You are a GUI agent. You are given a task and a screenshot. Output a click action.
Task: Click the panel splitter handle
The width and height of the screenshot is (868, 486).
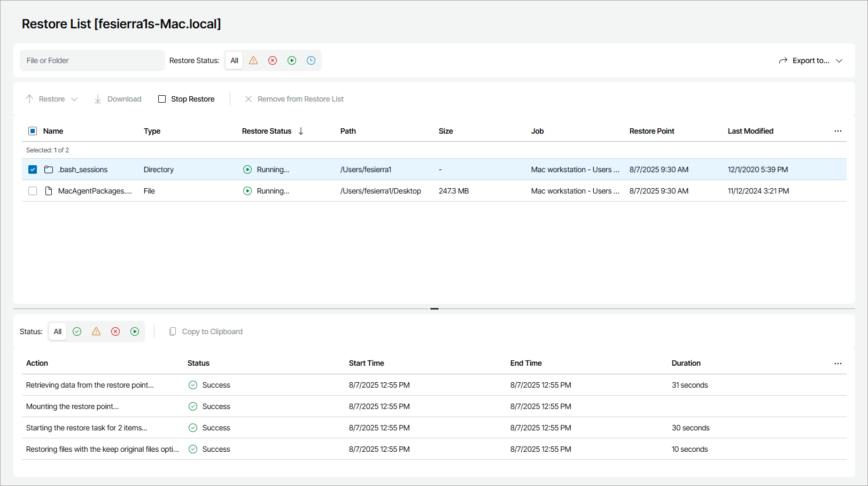tap(434, 308)
